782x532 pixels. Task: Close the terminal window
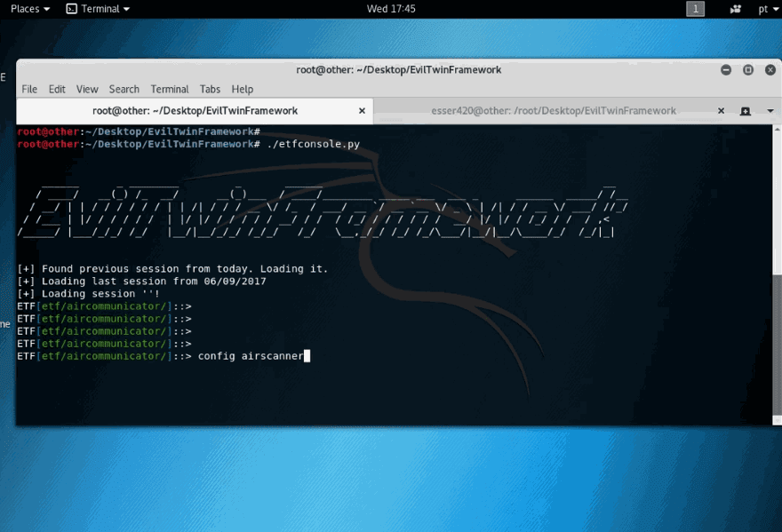(x=770, y=70)
